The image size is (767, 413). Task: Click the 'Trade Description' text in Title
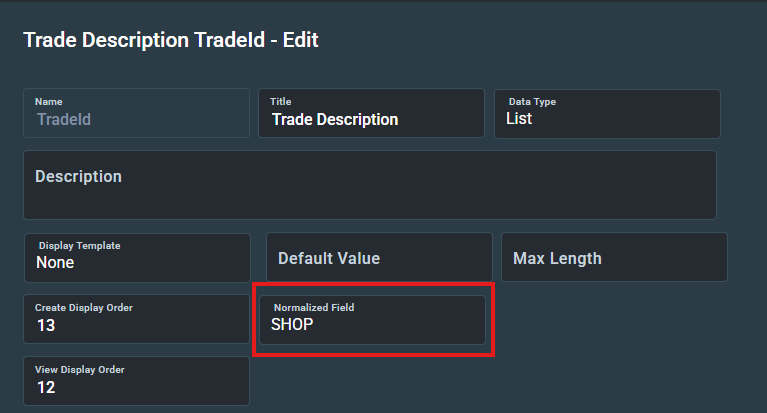[335, 119]
